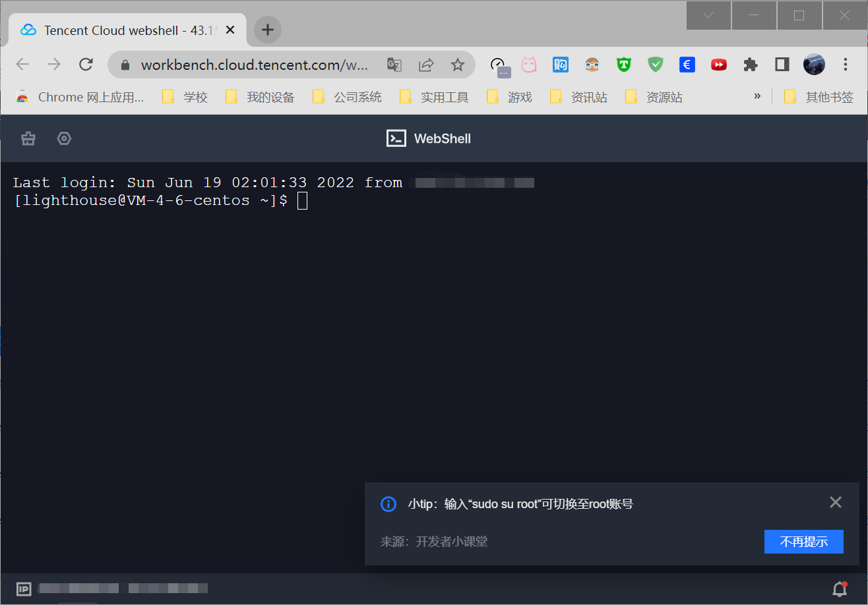Open the notification bell in status bar
This screenshot has width=868, height=605.
tap(840, 588)
